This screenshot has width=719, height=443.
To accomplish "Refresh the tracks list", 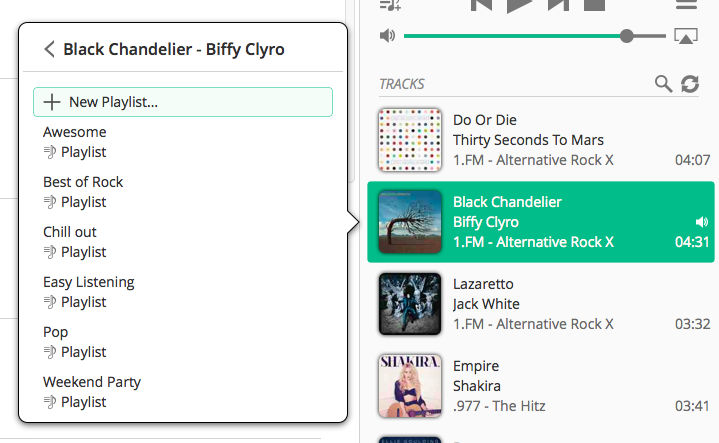I will tap(690, 84).
